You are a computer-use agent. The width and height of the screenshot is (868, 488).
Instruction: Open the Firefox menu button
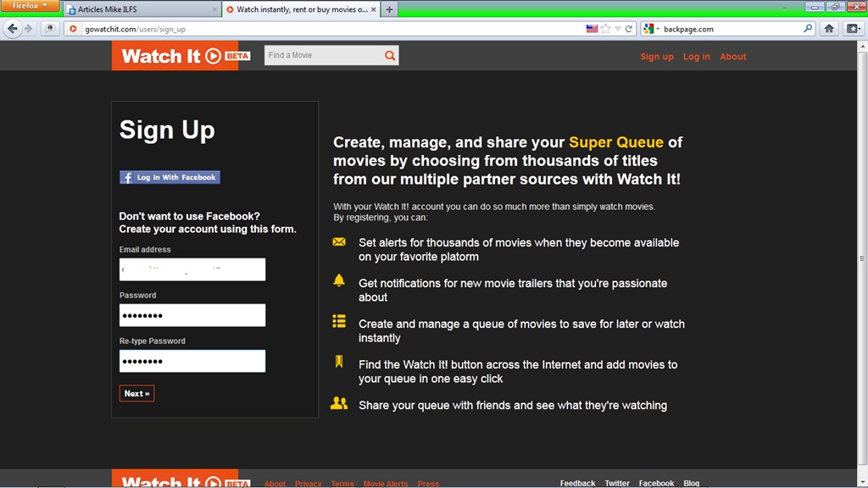(30, 6)
